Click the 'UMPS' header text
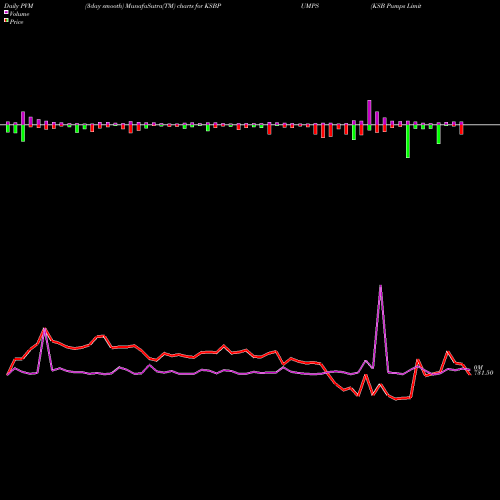The width and height of the screenshot is (500, 500). [x=310, y=6]
